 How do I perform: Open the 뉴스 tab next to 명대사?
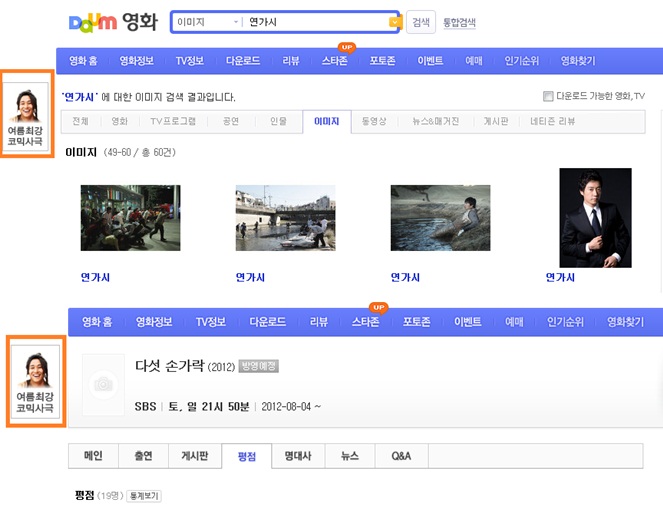point(350,456)
